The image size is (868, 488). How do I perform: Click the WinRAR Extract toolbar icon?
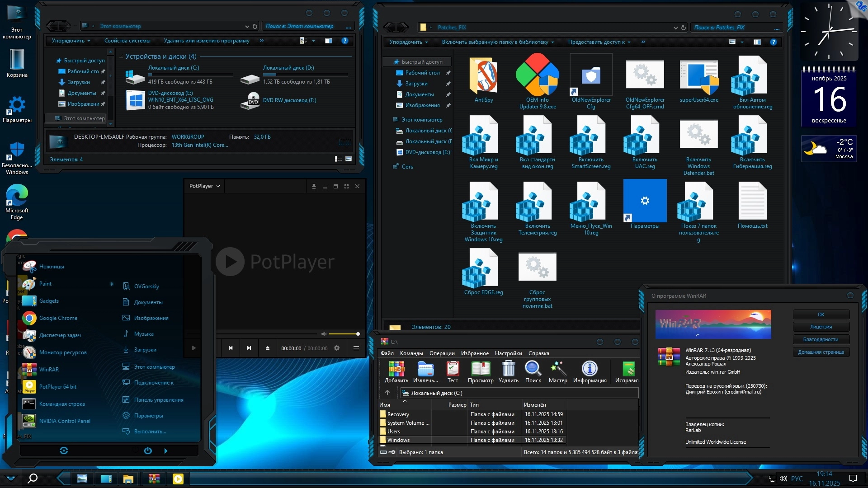425,369
